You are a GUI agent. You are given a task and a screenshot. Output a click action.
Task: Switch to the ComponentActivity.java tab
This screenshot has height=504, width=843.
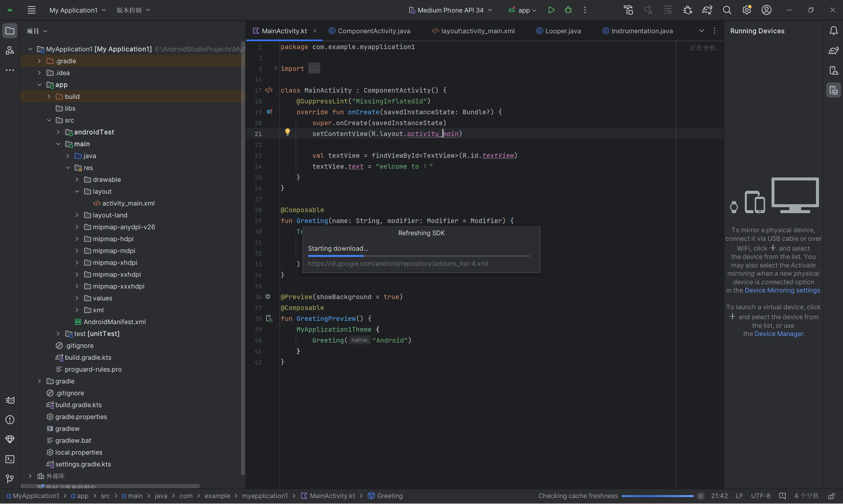coord(374,31)
